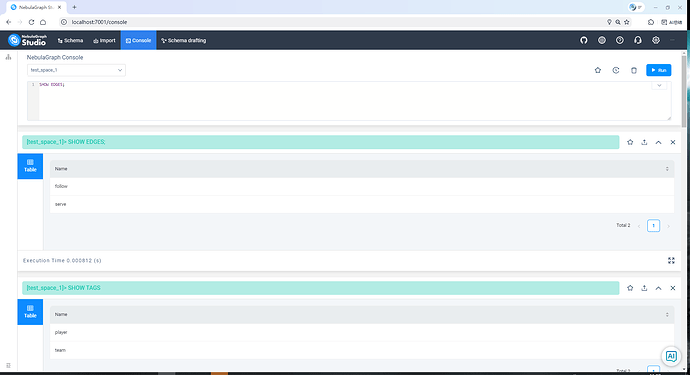Run the SHOW EDGES query
Image resolution: width=690 pixels, height=375 pixels.
[658, 70]
